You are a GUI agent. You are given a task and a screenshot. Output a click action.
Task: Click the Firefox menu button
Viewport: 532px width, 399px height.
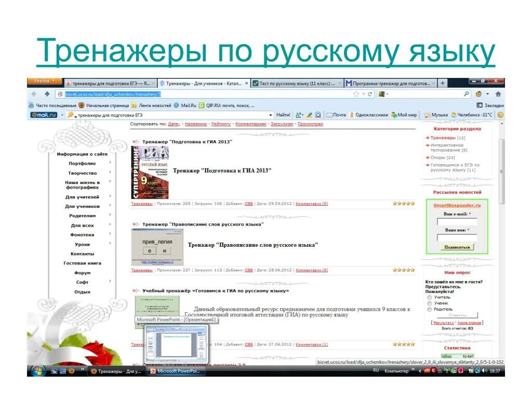(x=45, y=81)
